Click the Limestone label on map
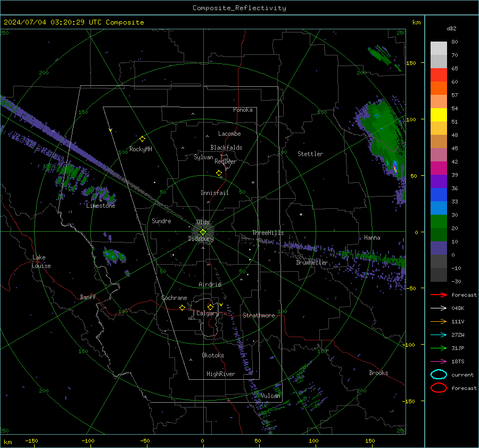 (101, 206)
